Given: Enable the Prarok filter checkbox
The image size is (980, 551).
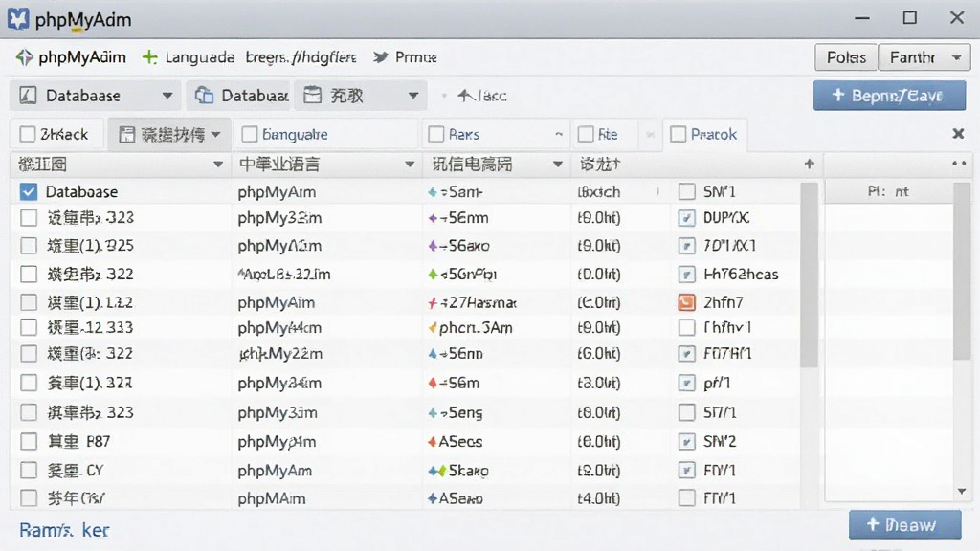Looking at the screenshot, I should [679, 134].
